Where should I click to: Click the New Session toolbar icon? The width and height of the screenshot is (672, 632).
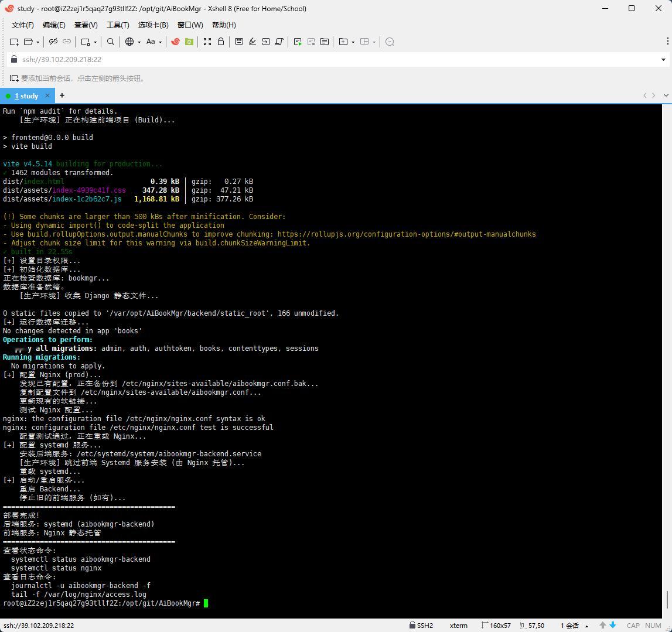pyautogui.click(x=14, y=42)
